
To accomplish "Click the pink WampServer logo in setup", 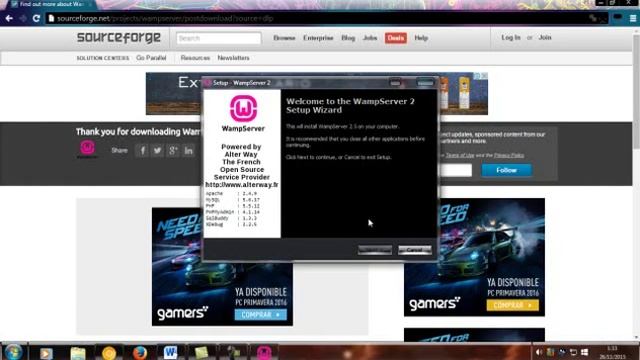I will point(243,108).
